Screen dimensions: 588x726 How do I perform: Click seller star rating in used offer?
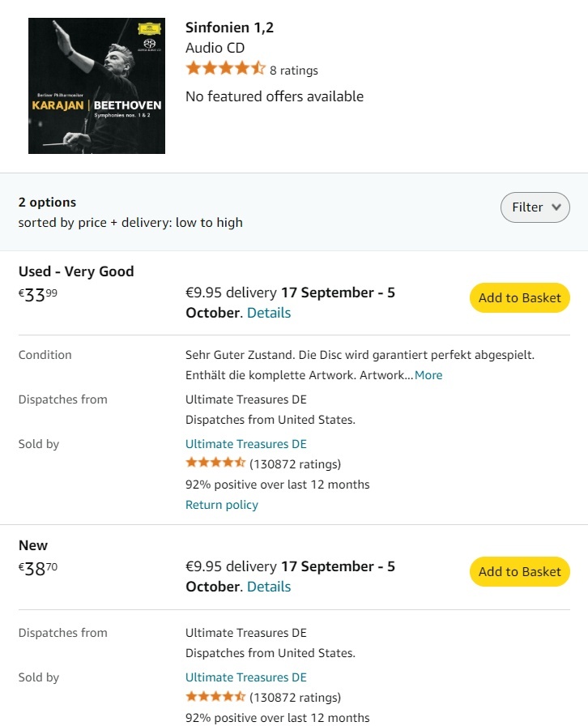[x=215, y=463]
